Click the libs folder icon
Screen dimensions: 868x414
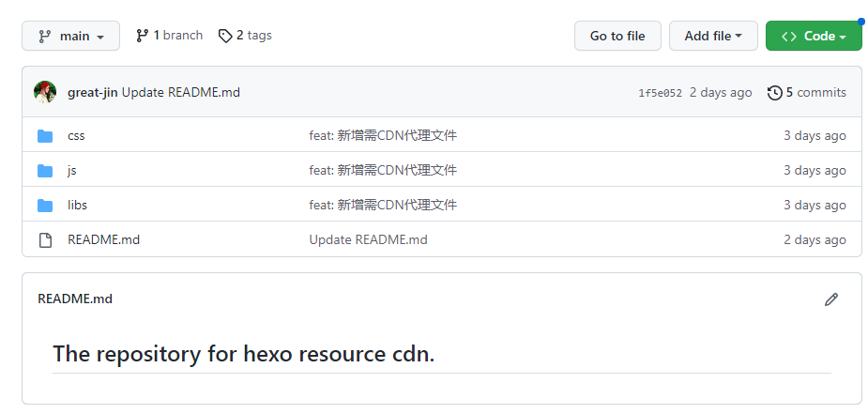45,206
